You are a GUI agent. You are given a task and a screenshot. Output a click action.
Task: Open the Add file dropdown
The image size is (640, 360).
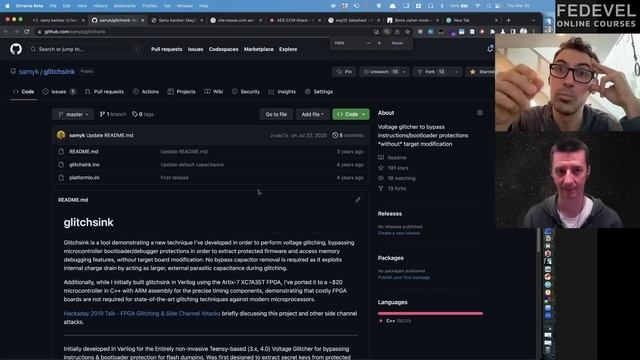click(313, 114)
